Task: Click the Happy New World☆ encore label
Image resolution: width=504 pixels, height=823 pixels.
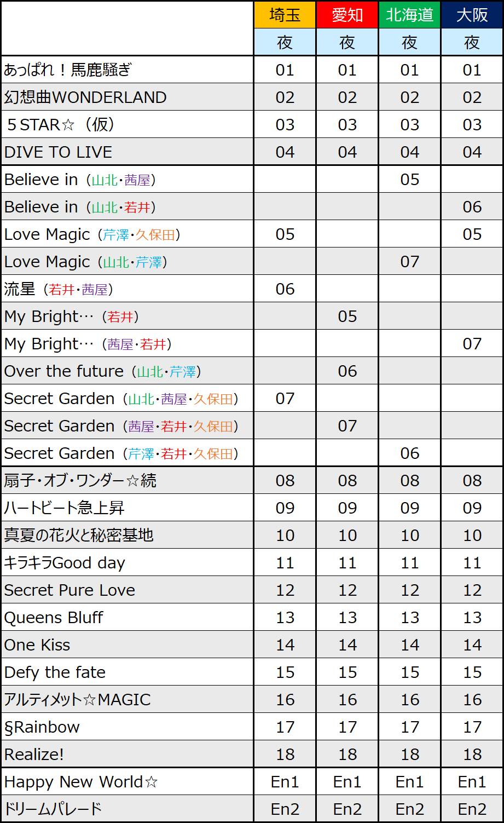Action: pos(81,782)
